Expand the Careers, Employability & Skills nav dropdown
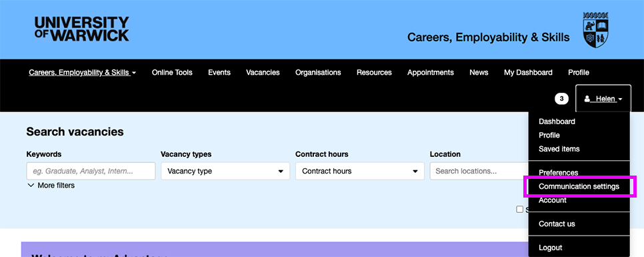644x257 pixels. tap(83, 72)
